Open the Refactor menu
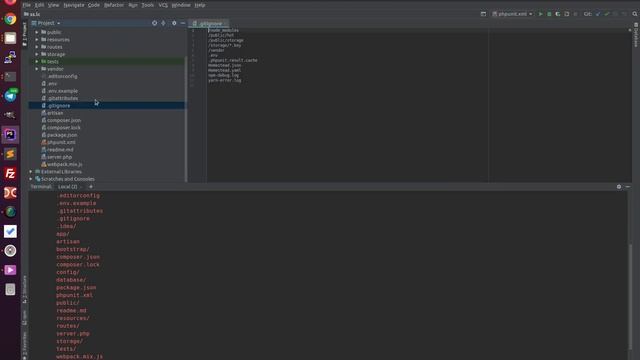 114,5
